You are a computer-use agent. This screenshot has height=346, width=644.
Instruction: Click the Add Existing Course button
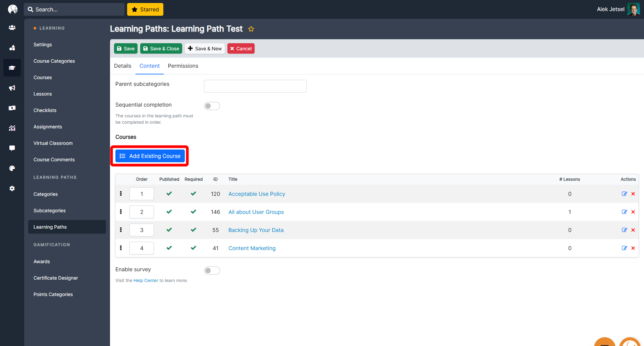pyautogui.click(x=150, y=156)
